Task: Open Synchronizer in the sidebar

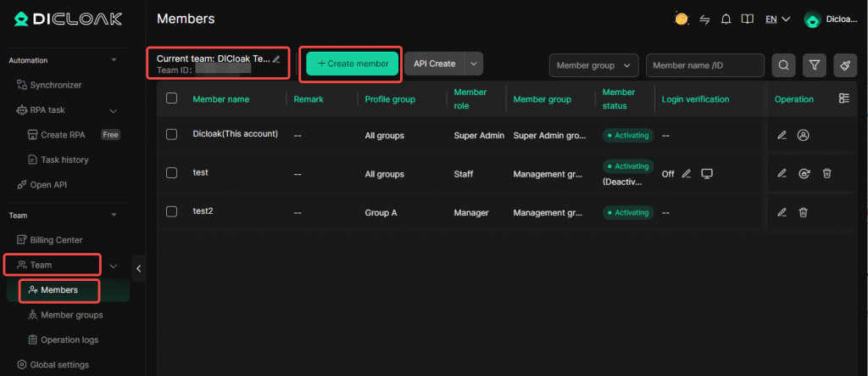Action: coord(48,85)
